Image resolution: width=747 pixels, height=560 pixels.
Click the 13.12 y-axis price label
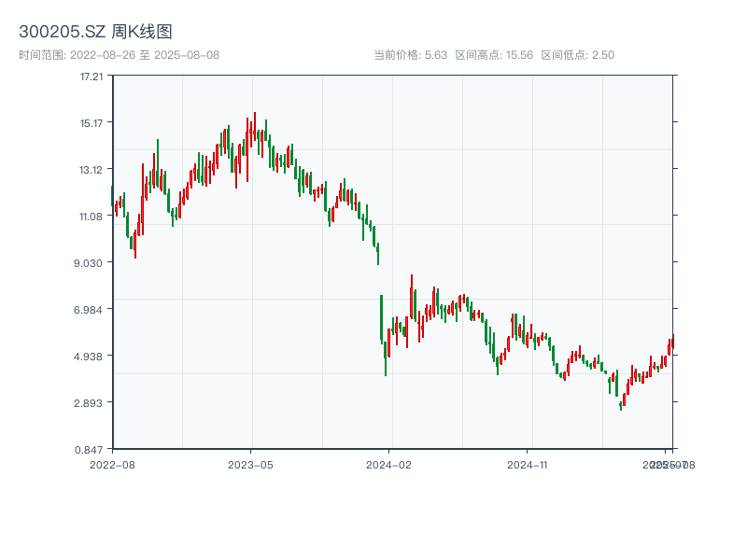click(x=92, y=170)
